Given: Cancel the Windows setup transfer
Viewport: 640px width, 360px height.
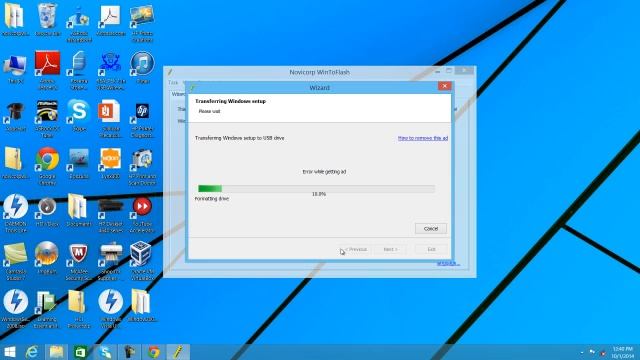Looking at the screenshot, I should pos(431,229).
